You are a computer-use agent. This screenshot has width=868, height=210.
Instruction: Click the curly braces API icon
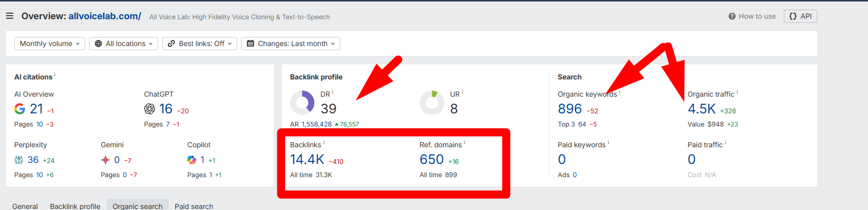coord(793,16)
